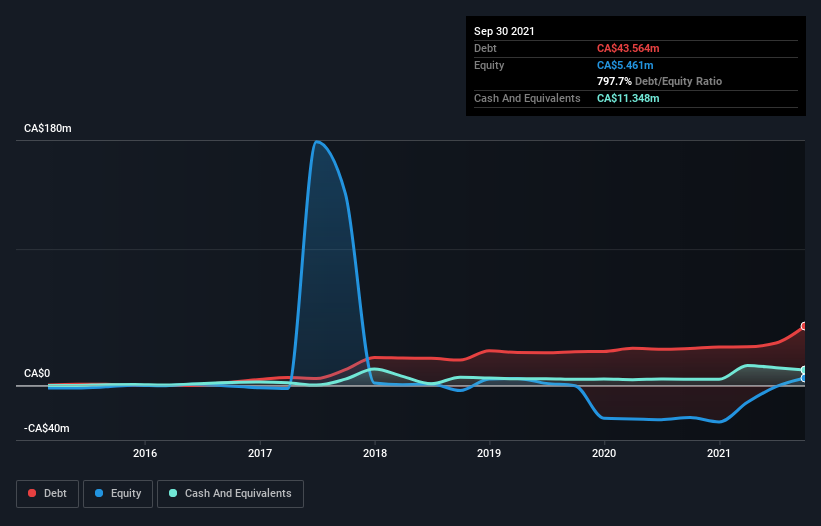Click the CA$0 y-axis label

point(37,373)
